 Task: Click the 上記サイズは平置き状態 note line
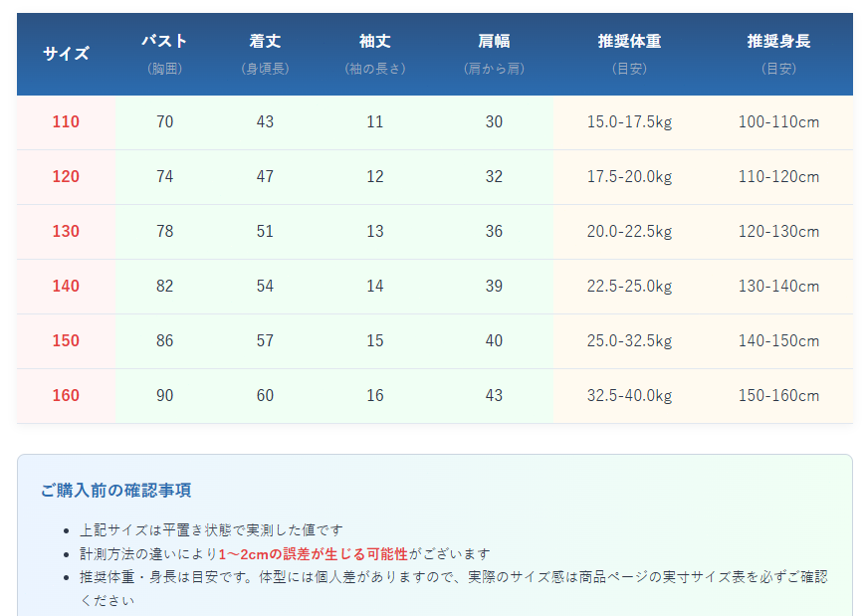coord(211,530)
